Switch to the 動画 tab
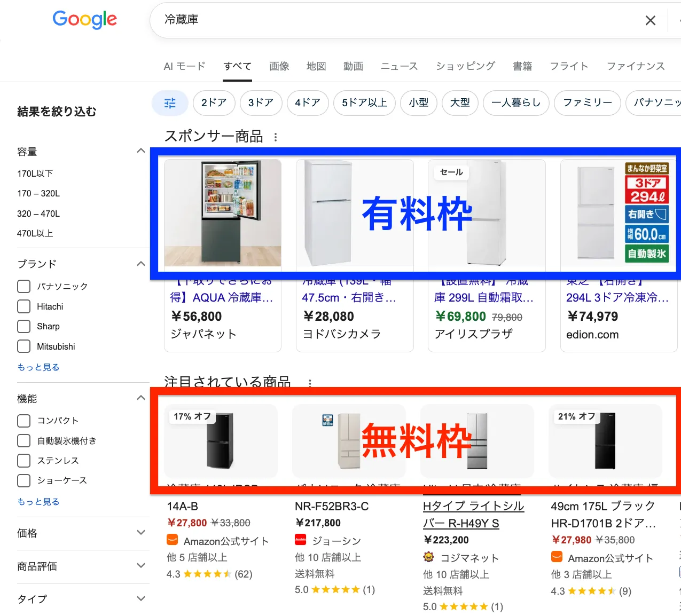This screenshot has width=681, height=616. [x=353, y=66]
